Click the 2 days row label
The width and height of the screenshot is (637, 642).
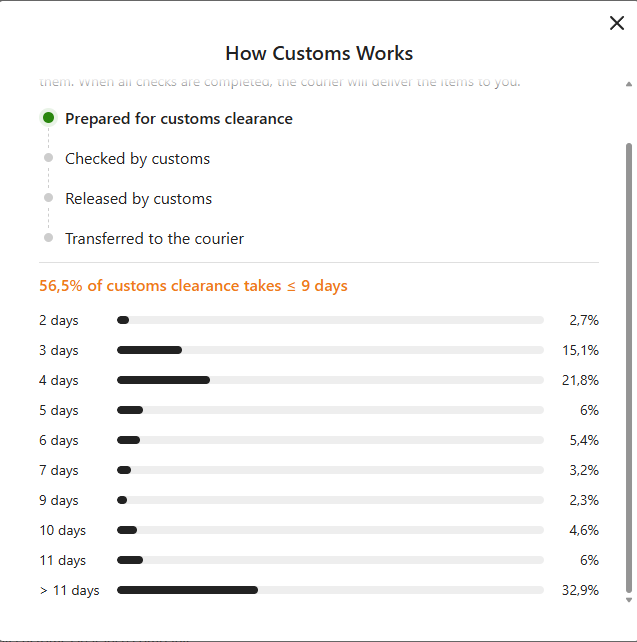coord(59,321)
